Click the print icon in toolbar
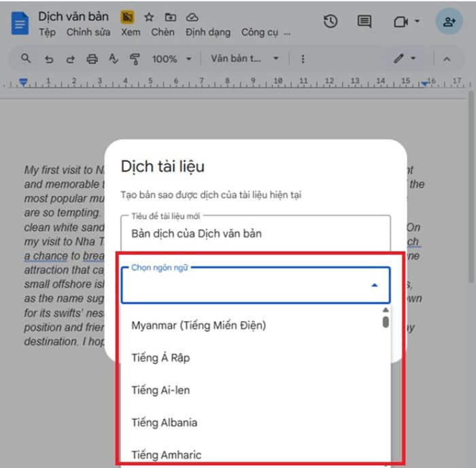Screen dimensions: 476x468 (92, 59)
